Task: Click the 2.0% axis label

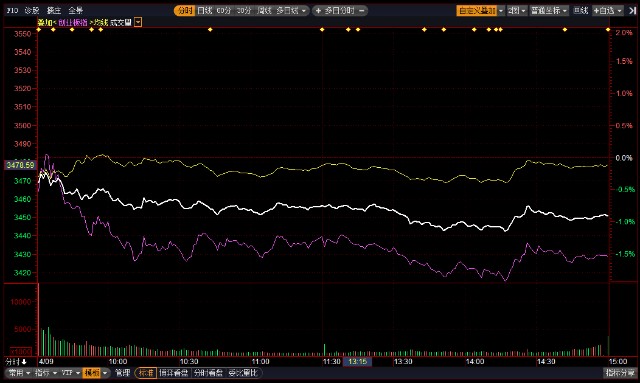Action: point(623,33)
